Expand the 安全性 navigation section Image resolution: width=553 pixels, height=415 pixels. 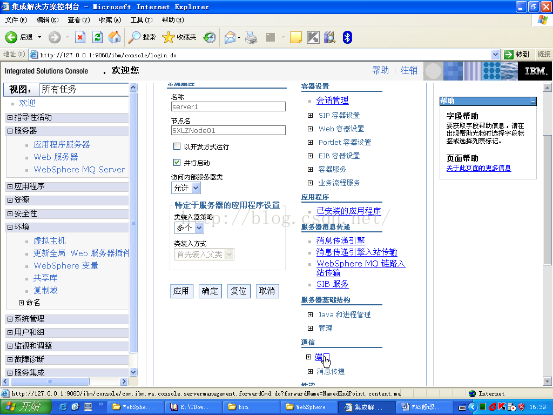tap(10, 214)
